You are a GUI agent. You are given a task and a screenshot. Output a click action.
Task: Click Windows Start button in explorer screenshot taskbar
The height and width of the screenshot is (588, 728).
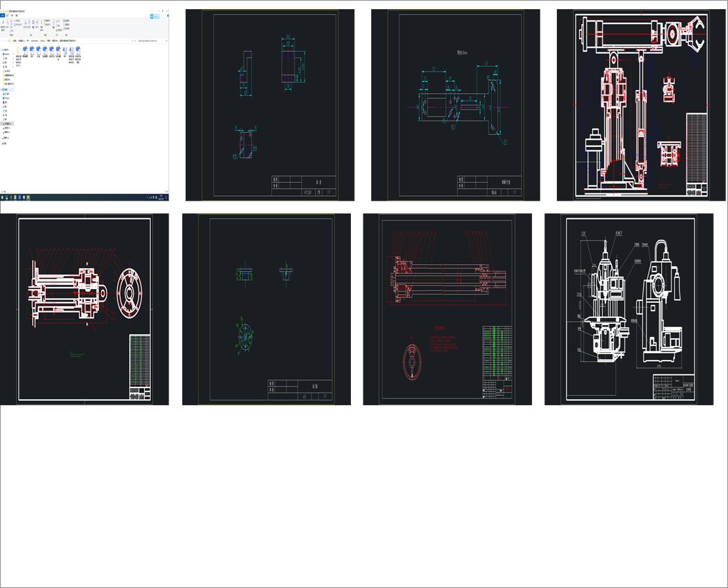[x=2, y=197]
